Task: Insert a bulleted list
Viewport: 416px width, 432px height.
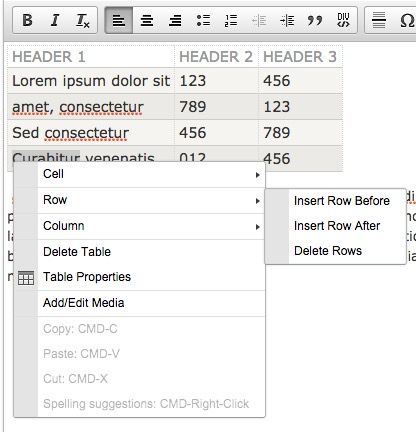Action: (x=203, y=20)
